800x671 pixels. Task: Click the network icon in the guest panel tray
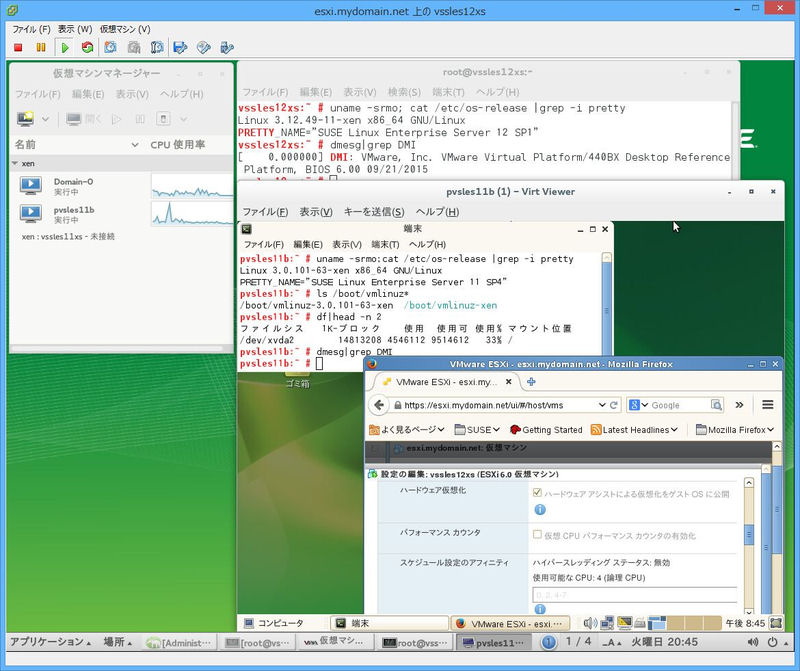pos(607,623)
